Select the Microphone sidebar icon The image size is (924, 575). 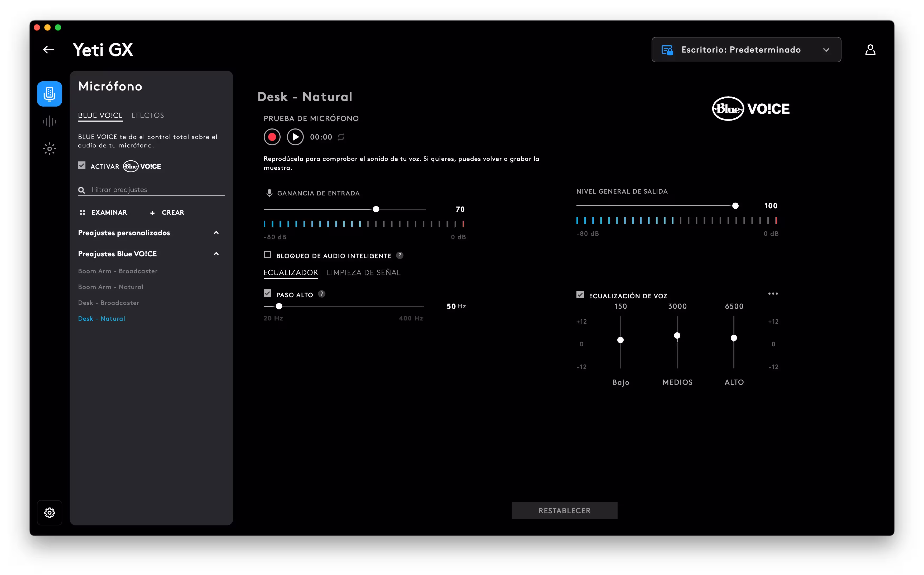coord(49,94)
